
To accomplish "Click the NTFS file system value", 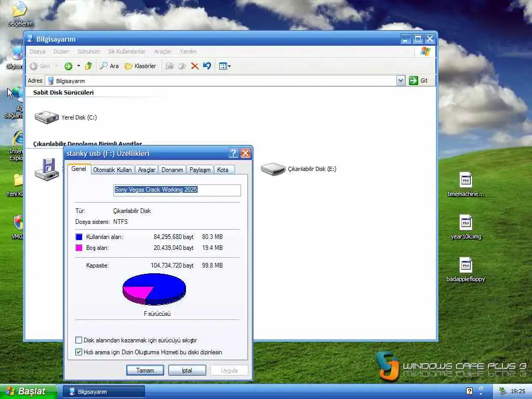I will [121, 222].
